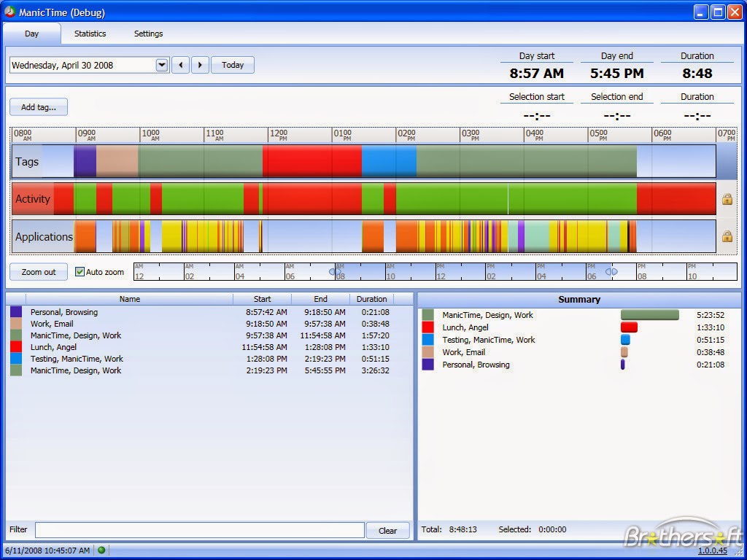Select red Lunch block on Tags timeline
The width and height of the screenshot is (747, 560).
(312, 161)
